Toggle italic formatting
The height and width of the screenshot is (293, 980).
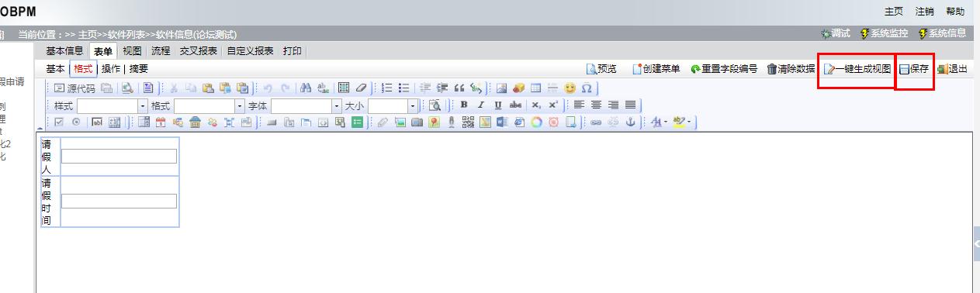(481, 105)
